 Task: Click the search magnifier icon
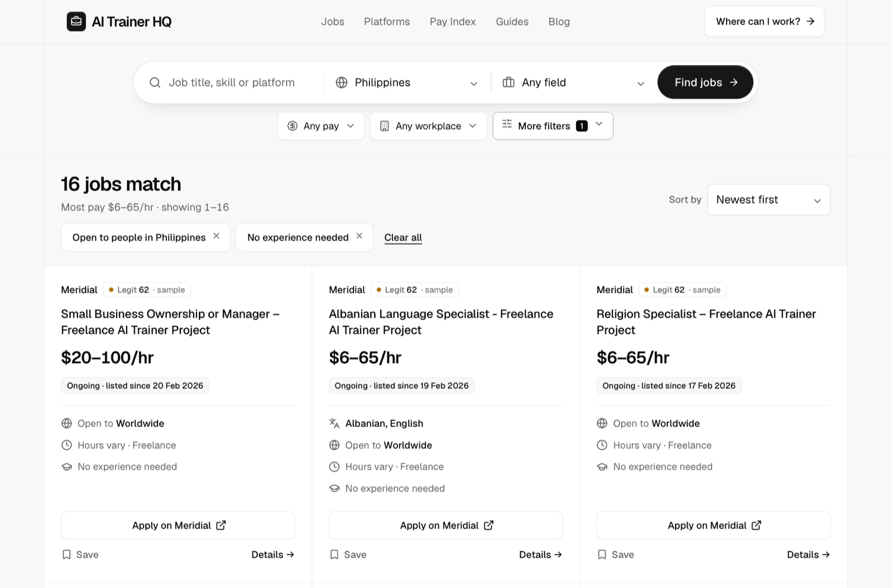155,83
